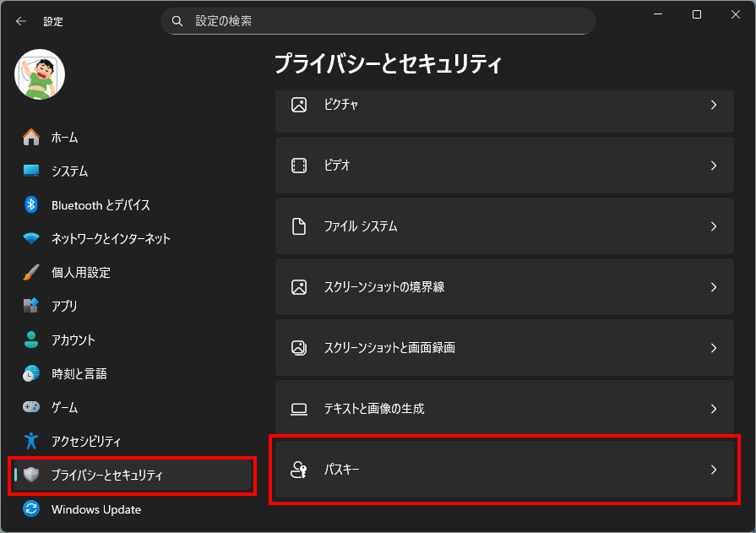Image resolution: width=756 pixels, height=533 pixels.
Task: Click the game controller icon
Action: (x=31, y=407)
